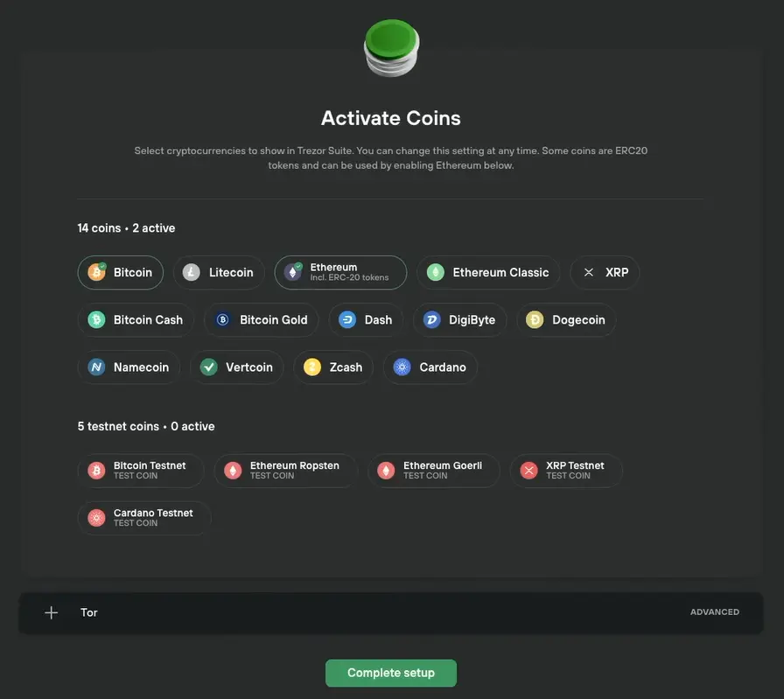Deactivate Ethereum incl. ERC-20 tokens
This screenshot has width=784, height=699.
[x=340, y=272]
